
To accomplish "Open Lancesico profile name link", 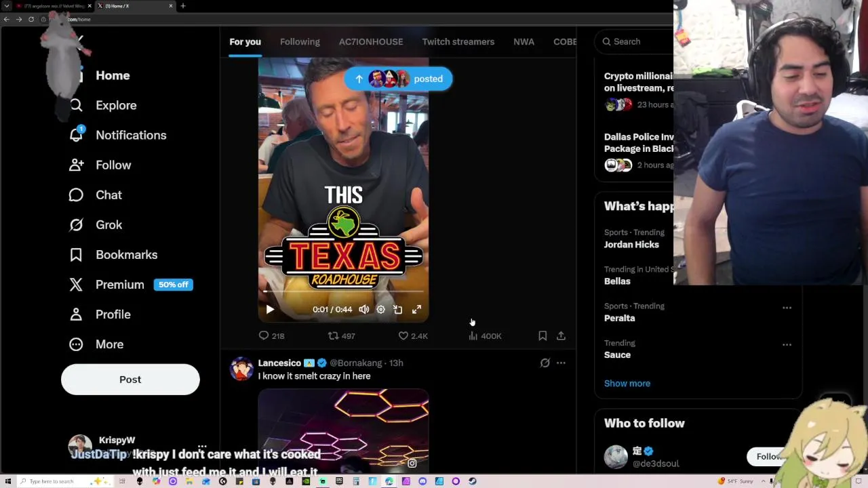I will point(279,363).
